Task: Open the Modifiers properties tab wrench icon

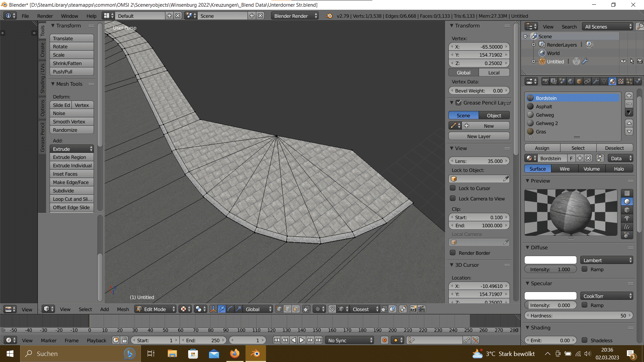Action: pyautogui.click(x=596, y=81)
